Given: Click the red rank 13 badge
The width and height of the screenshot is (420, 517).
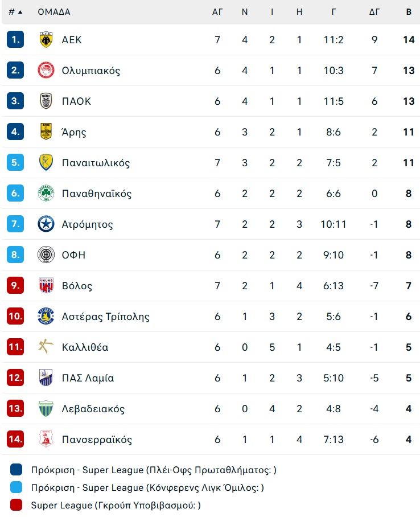Looking at the screenshot, I should [15, 408].
